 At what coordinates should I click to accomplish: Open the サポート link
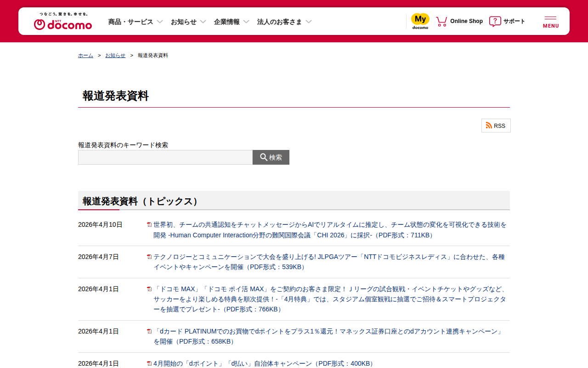pyautogui.click(x=514, y=21)
